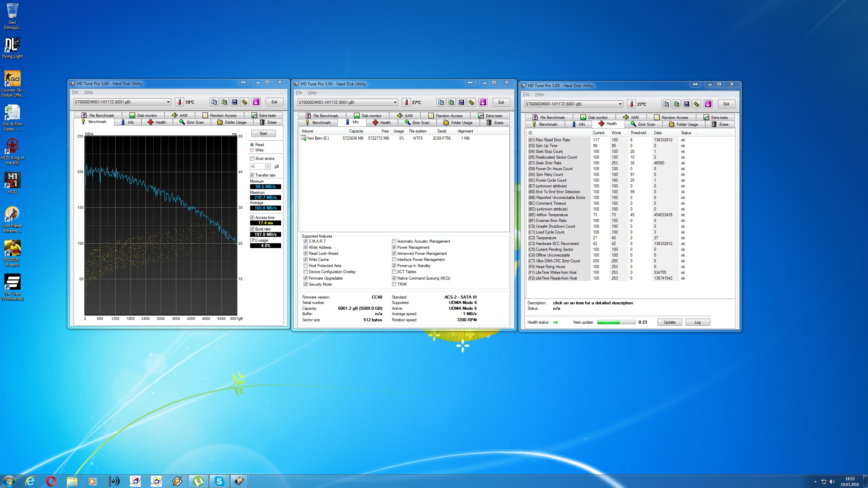Floppy disk save icon in the Info window
This screenshot has width=868, height=488.
[x=461, y=102]
